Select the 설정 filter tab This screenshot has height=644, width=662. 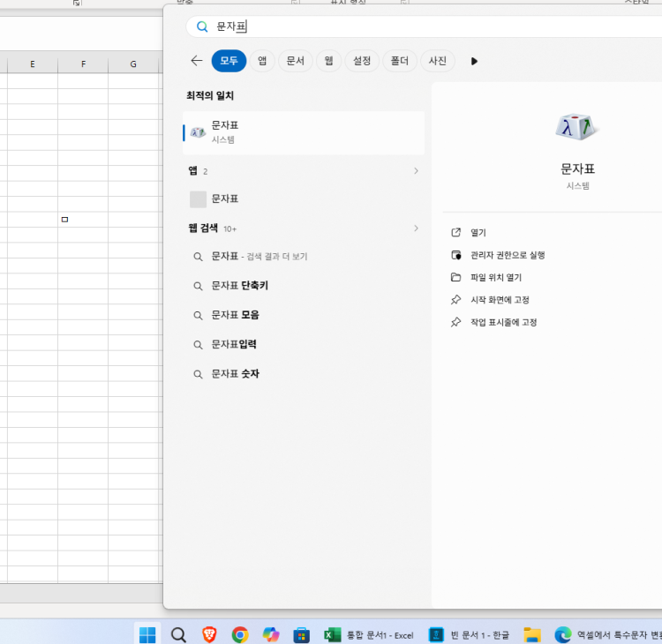point(362,61)
